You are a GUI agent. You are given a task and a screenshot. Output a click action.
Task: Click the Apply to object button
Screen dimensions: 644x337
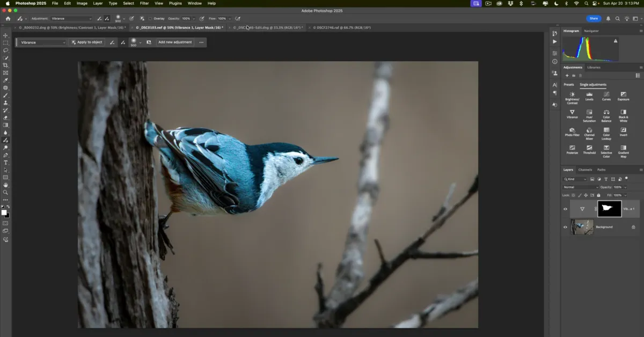coord(87,42)
